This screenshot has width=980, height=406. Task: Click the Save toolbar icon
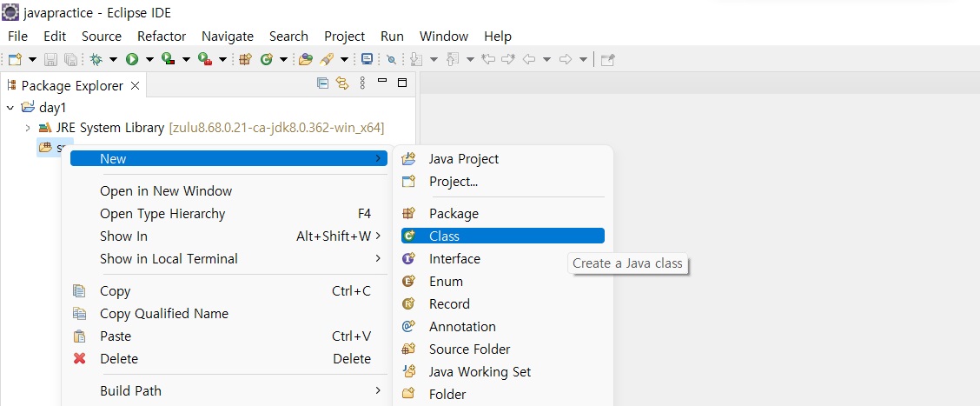point(51,59)
